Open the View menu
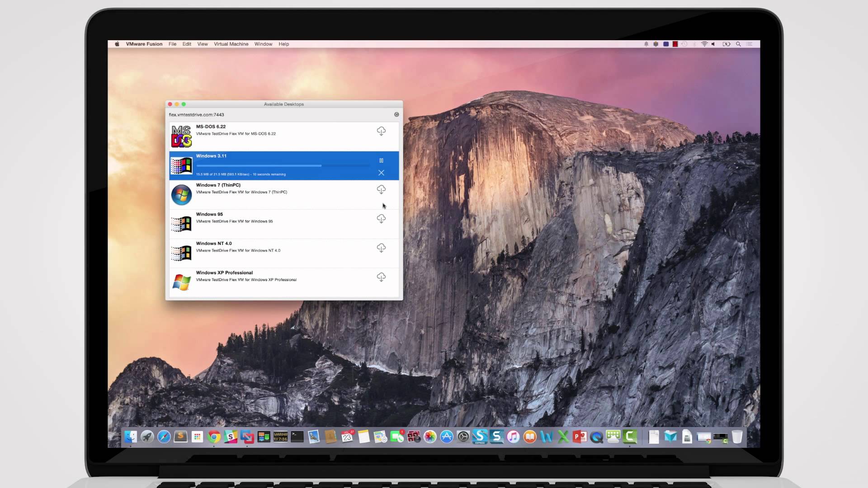This screenshot has width=868, height=488. [x=203, y=44]
